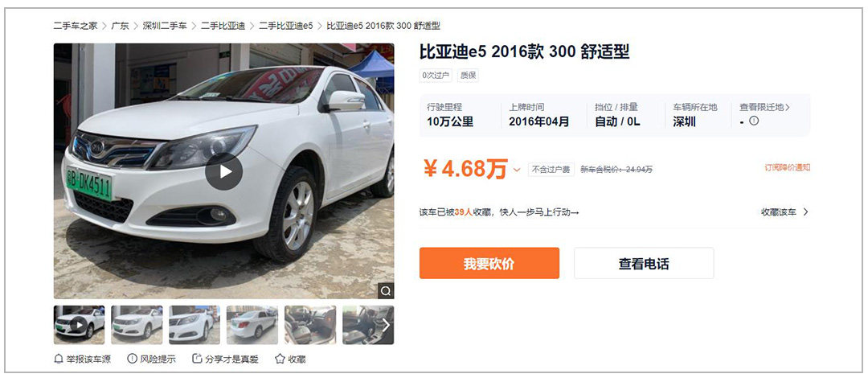Open 收藏该车 arrow link
This screenshot has width=868, height=382.
click(x=785, y=212)
